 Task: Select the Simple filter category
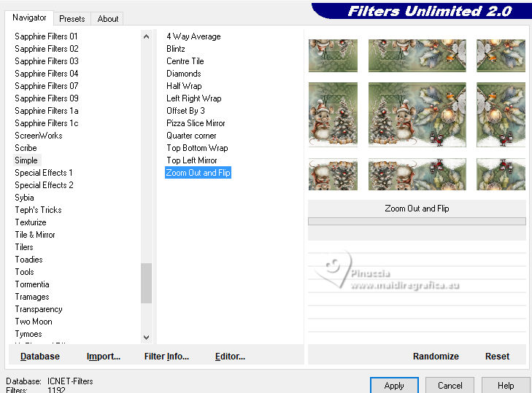coord(26,160)
